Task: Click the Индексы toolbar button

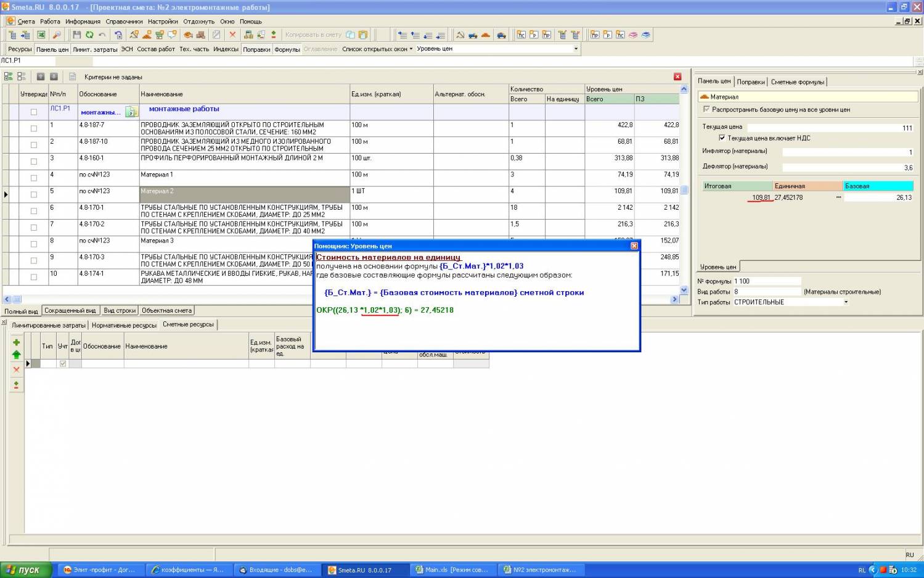Action: [x=226, y=49]
